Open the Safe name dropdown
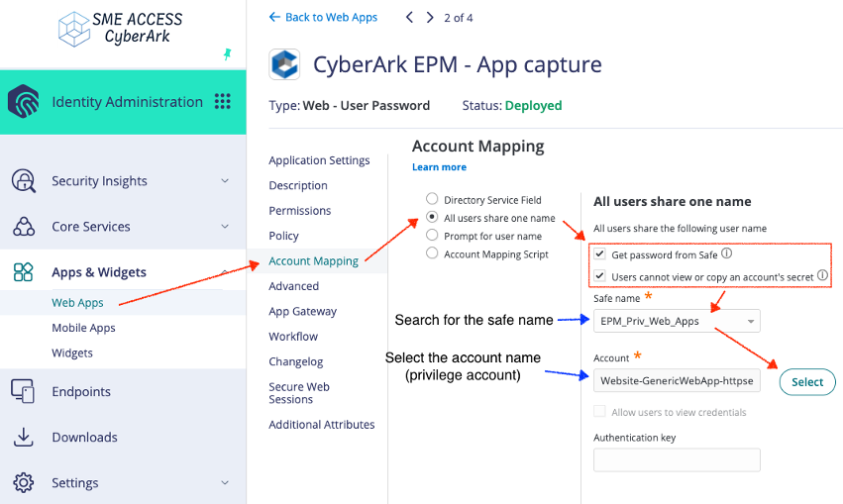 tap(677, 321)
